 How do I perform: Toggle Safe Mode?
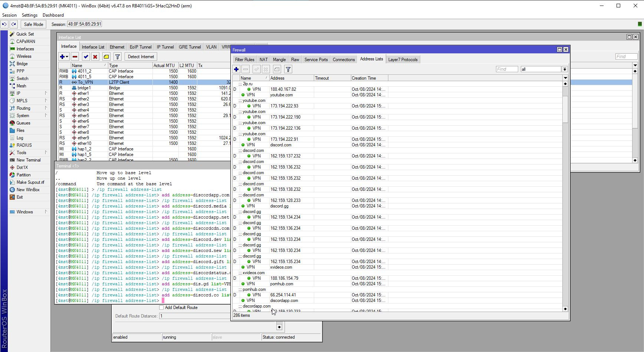(x=33, y=24)
